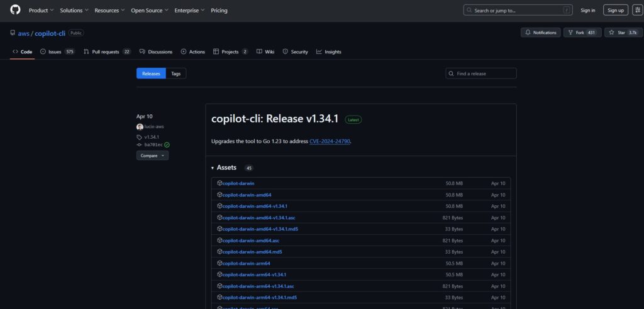This screenshot has height=309, width=644.
Task: Switch to the Discussions tab
Action: coord(156,51)
